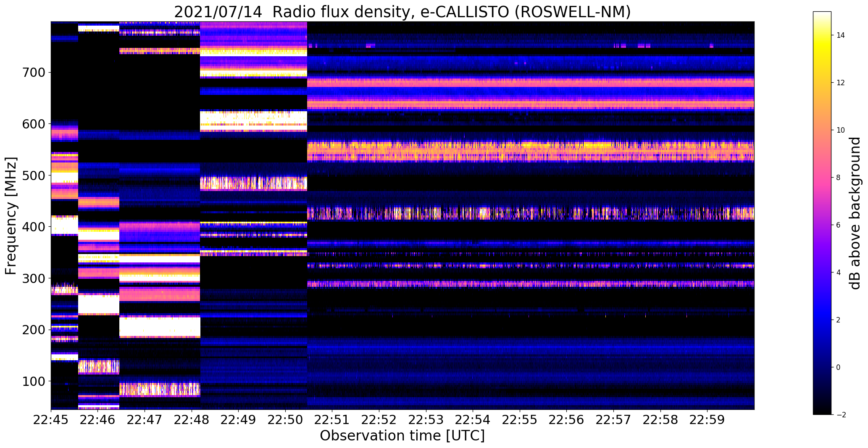Click the colorbar tick label 10
Screen dimensions: 868x448
841,130
